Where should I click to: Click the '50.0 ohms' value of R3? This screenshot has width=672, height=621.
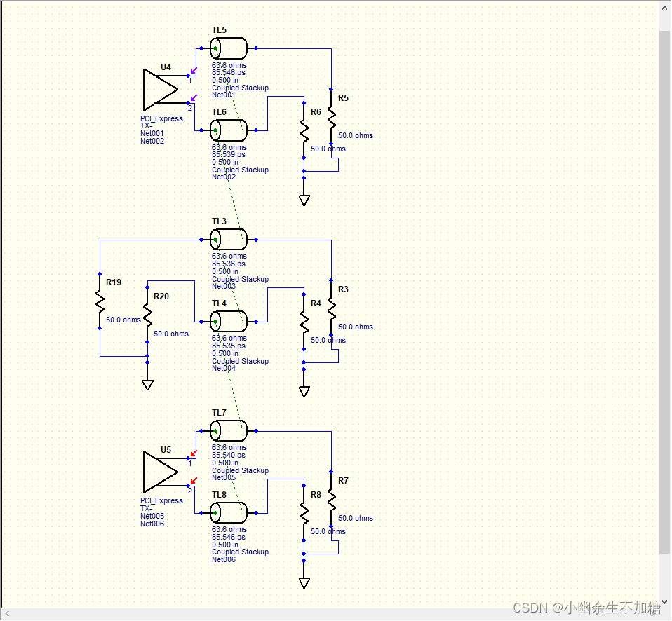click(355, 327)
